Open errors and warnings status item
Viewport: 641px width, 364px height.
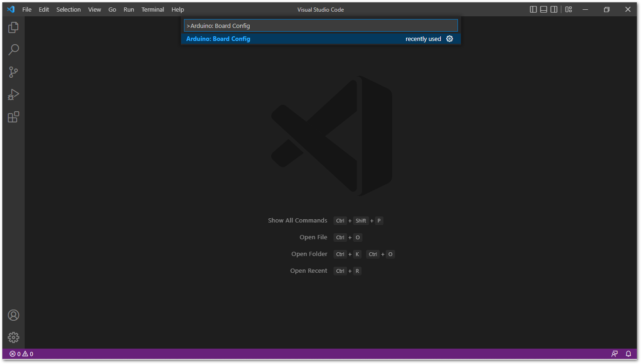click(x=21, y=354)
